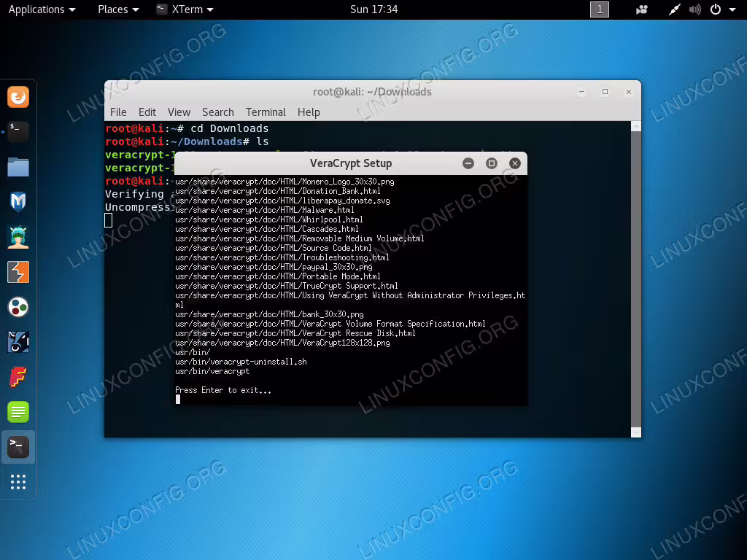Screen dimensions: 747x560
Task: Open the terminal View menu
Action: [x=179, y=112]
